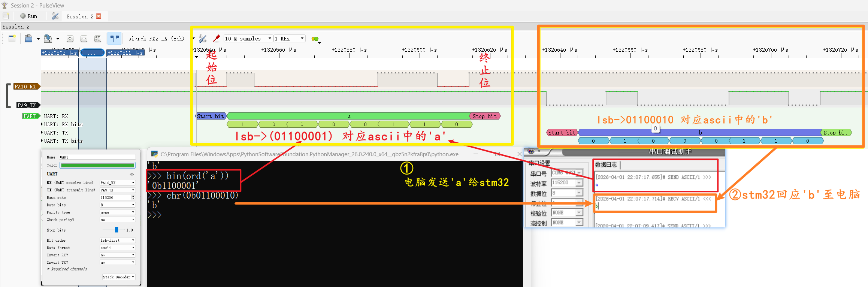Click the blue 'b' TX annotation
The width and height of the screenshot is (868, 287).
tap(700, 133)
